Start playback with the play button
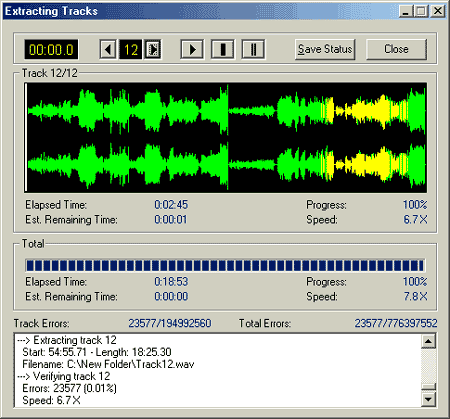The width and height of the screenshot is (450, 419). click(192, 50)
